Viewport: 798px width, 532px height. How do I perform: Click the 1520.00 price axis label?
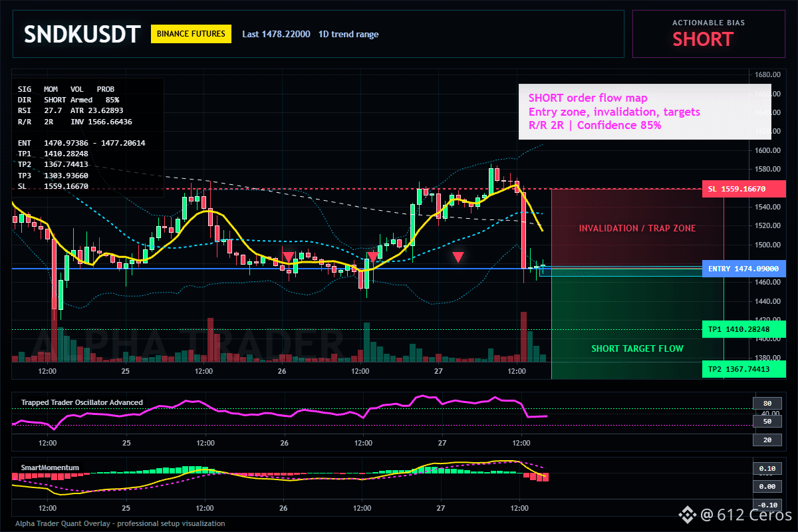[x=767, y=226]
